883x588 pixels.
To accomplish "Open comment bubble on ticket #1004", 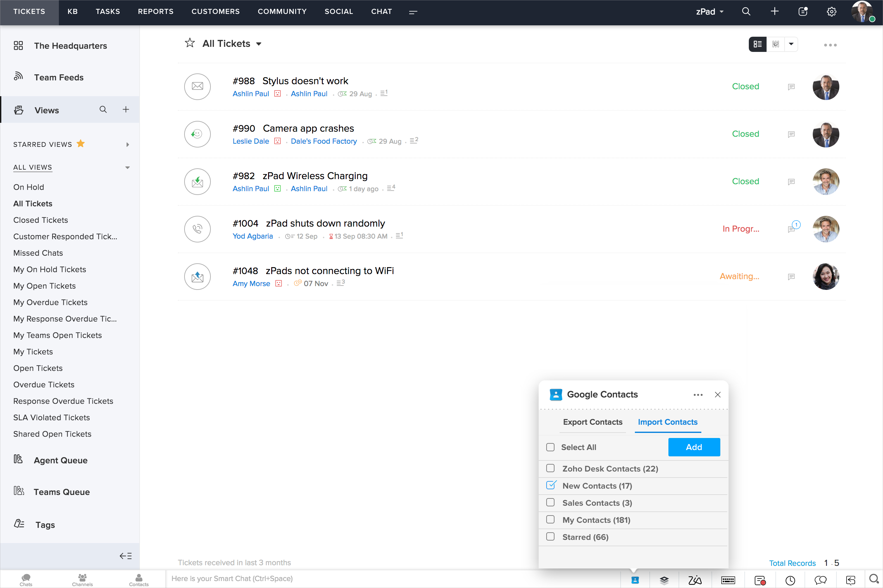I will pos(792,229).
